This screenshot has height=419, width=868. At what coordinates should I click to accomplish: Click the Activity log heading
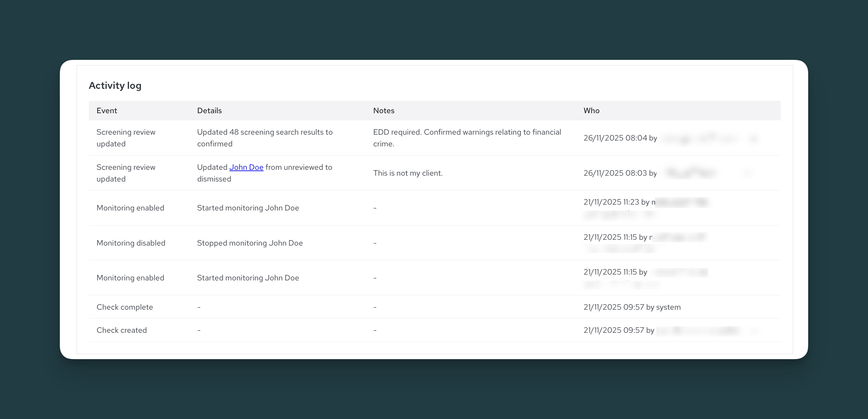pos(115,86)
